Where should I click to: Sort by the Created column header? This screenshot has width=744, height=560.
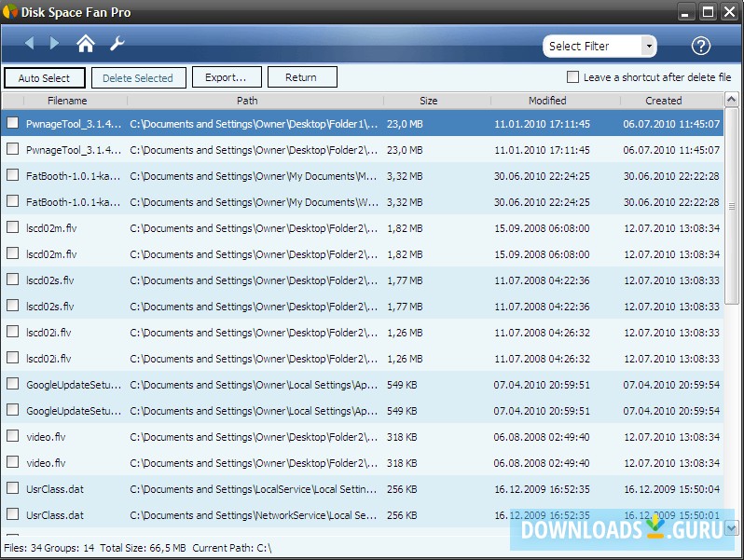(x=663, y=101)
